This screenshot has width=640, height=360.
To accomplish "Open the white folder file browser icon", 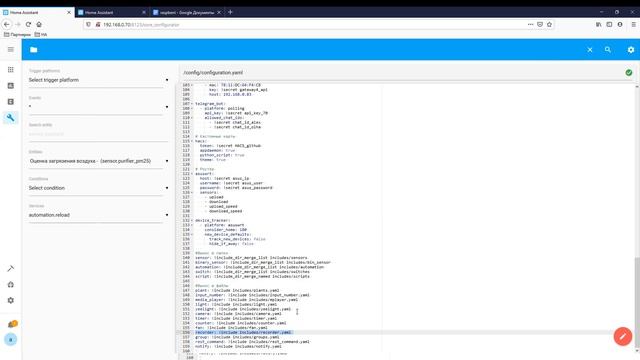I will pyautogui.click(x=33, y=50).
